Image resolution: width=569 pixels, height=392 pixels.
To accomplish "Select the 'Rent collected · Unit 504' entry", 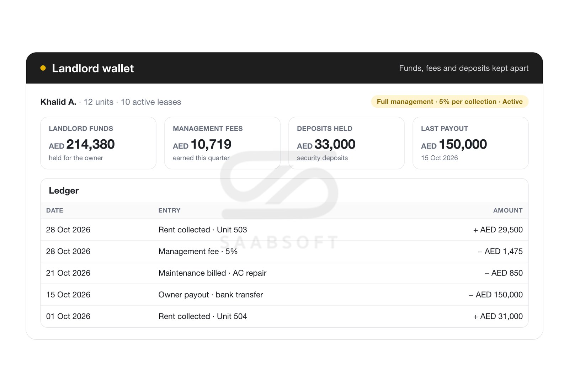I will coord(203,316).
